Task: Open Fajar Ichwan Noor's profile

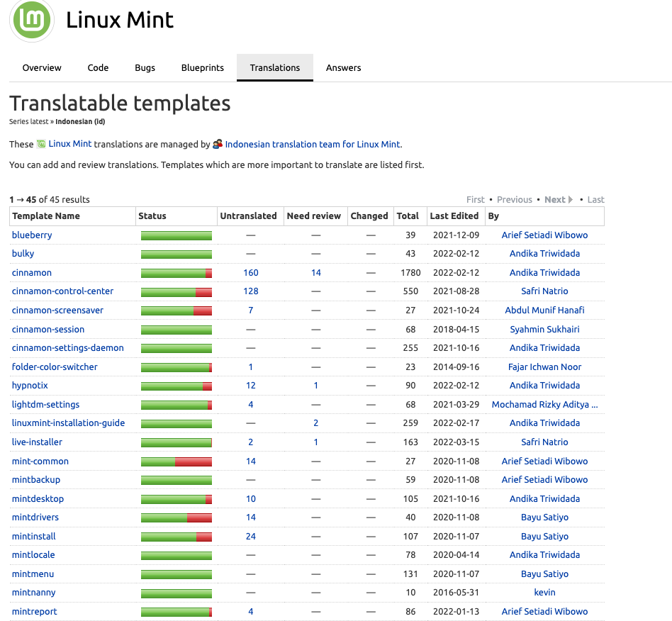Action: tap(544, 367)
